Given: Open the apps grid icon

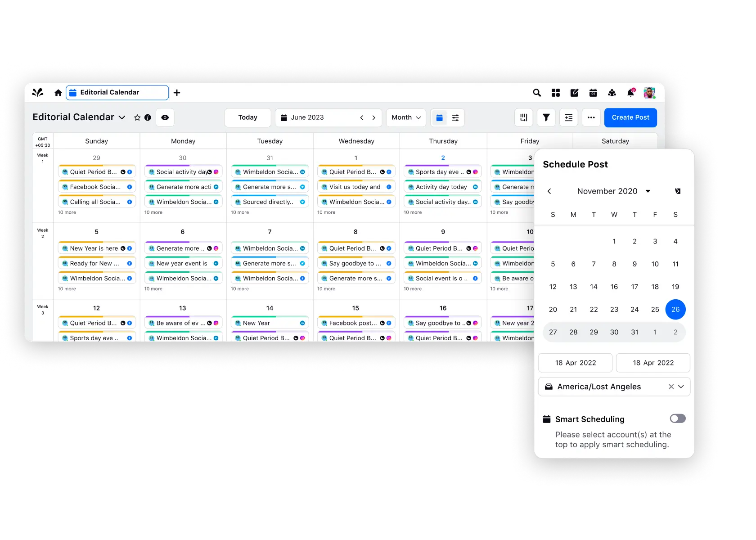Looking at the screenshot, I should pos(555,93).
